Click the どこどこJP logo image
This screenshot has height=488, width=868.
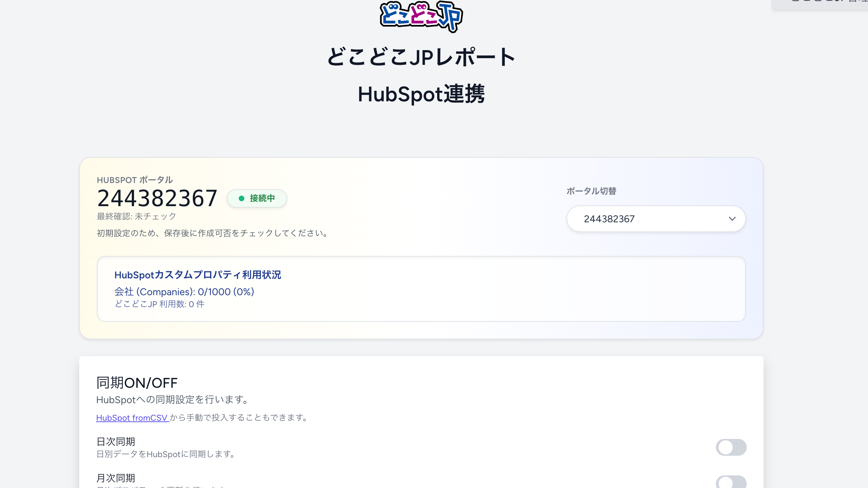click(421, 16)
